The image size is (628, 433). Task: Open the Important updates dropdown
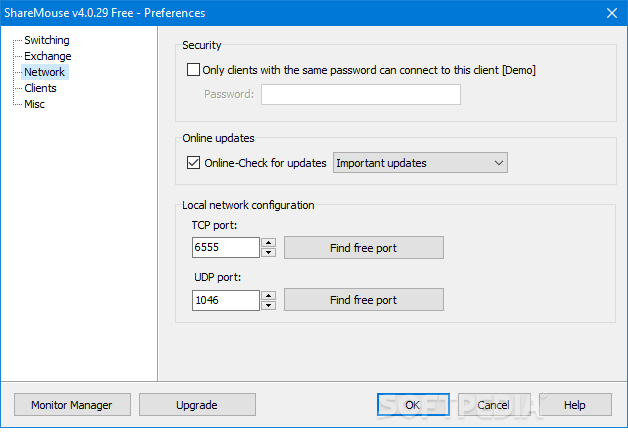420,163
